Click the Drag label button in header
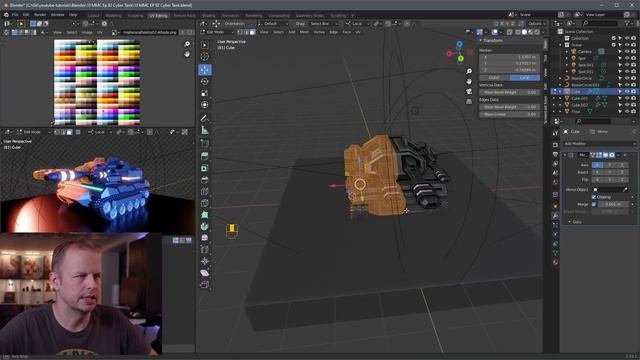This screenshot has width=640, height=360. tap(300, 24)
